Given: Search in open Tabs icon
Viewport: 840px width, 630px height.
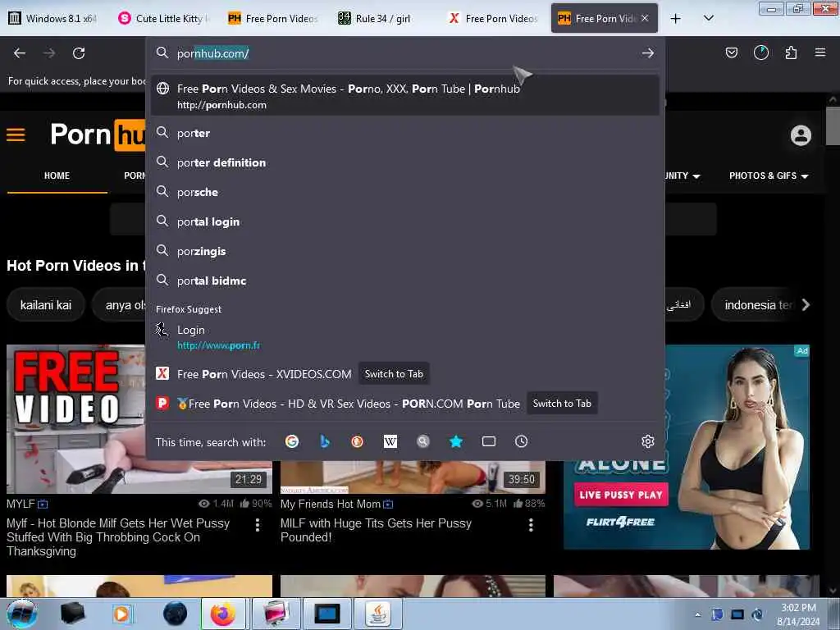Looking at the screenshot, I should pos(489,441).
